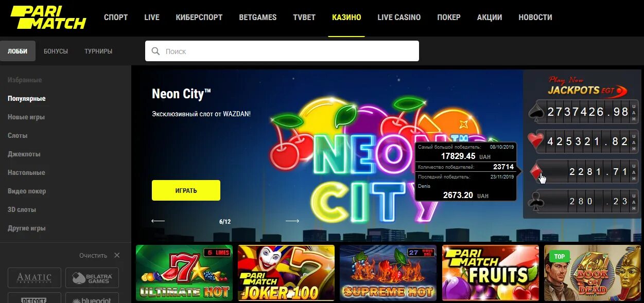
Task: Click the search magnifier icon
Action: 155,51
